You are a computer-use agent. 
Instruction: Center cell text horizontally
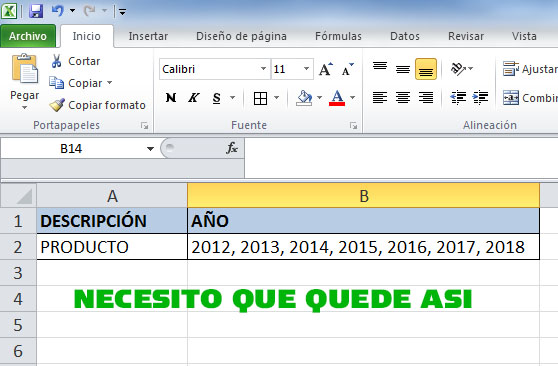(x=402, y=97)
